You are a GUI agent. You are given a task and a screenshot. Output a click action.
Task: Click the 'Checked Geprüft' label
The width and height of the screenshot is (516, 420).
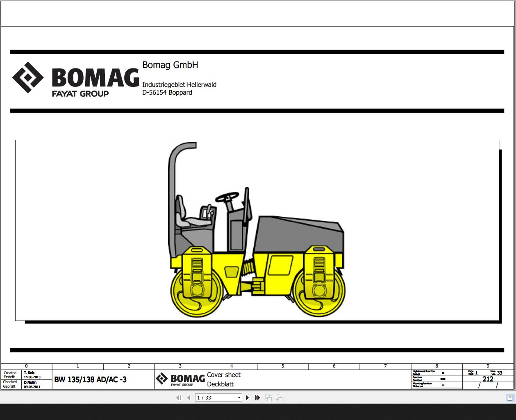(10, 384)
